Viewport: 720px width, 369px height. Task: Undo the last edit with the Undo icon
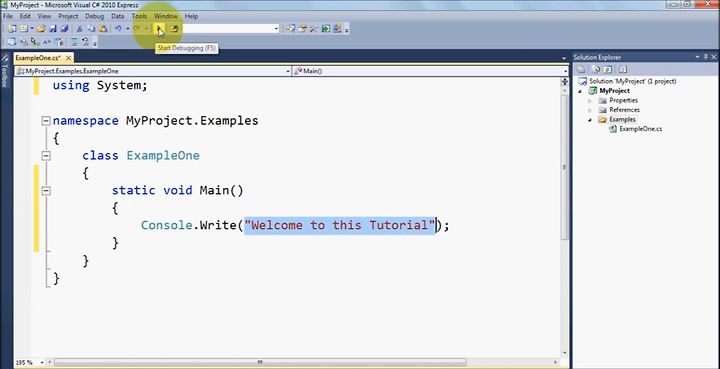(118, 28)
